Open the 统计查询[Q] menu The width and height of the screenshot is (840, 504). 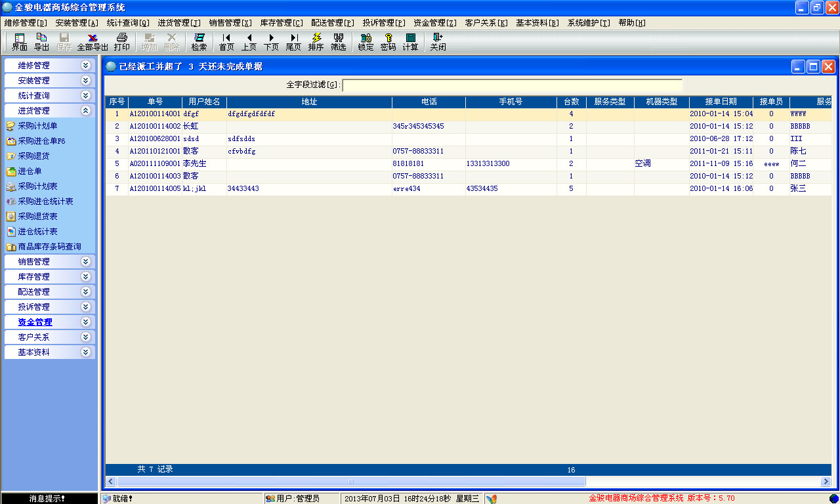tap(129, 23)
